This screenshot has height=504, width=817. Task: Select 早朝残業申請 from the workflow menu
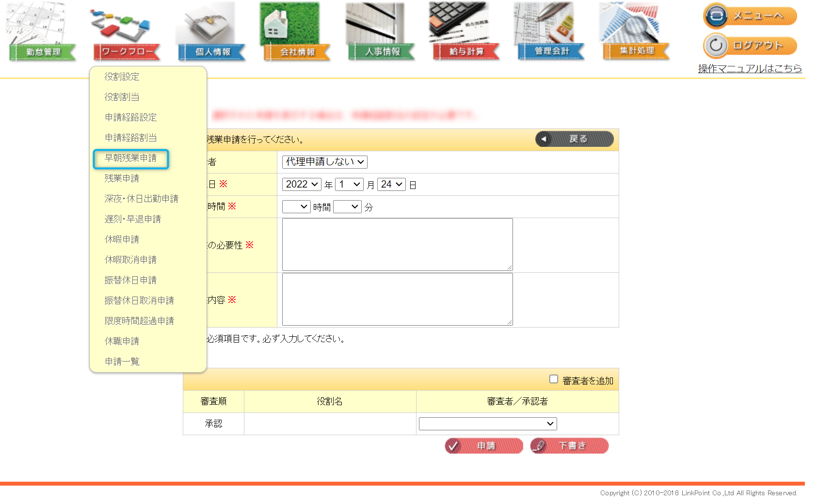pos(131,158)
